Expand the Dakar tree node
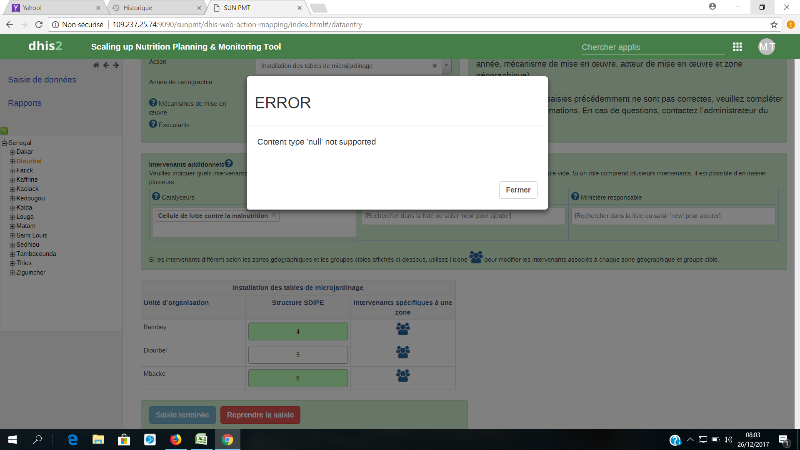 (x=12, y=151)
